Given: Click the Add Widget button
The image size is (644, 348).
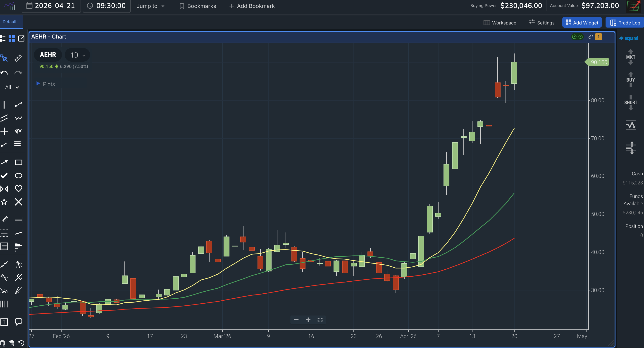Looking at the screenshot, I should [x=582, y=23].
